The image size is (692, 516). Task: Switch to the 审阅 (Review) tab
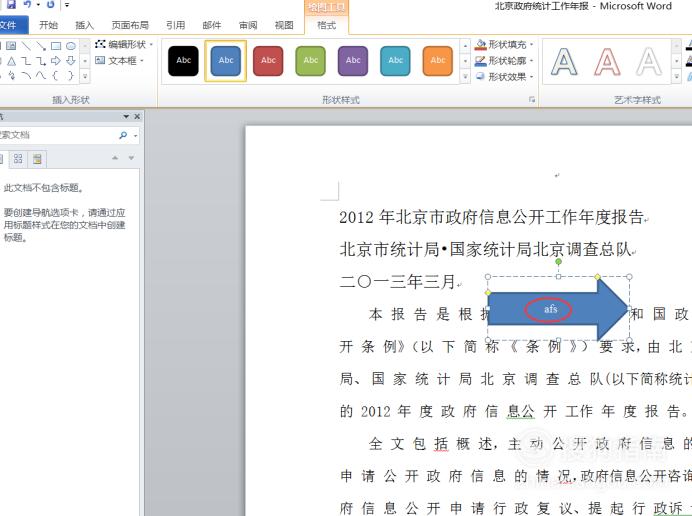248,25
